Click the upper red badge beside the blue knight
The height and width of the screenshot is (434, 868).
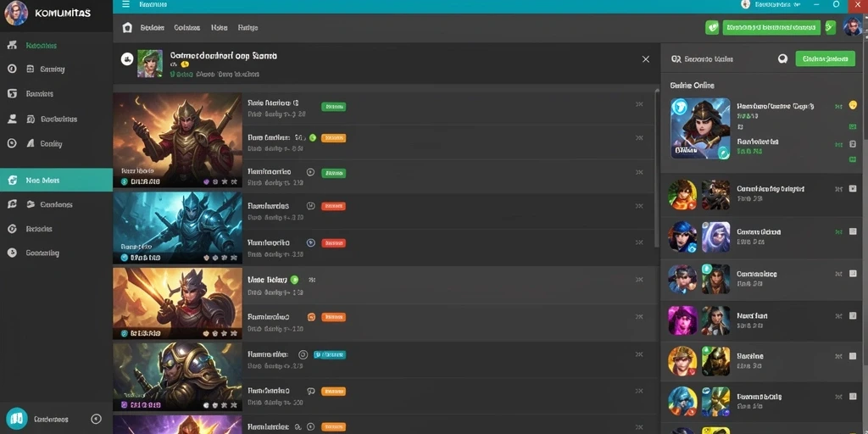point(333,207)
